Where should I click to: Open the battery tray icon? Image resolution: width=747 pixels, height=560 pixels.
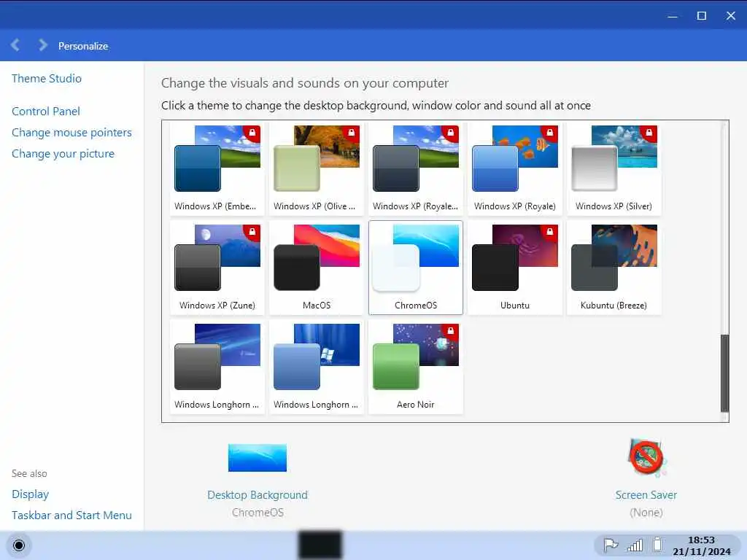coord(657,545)
